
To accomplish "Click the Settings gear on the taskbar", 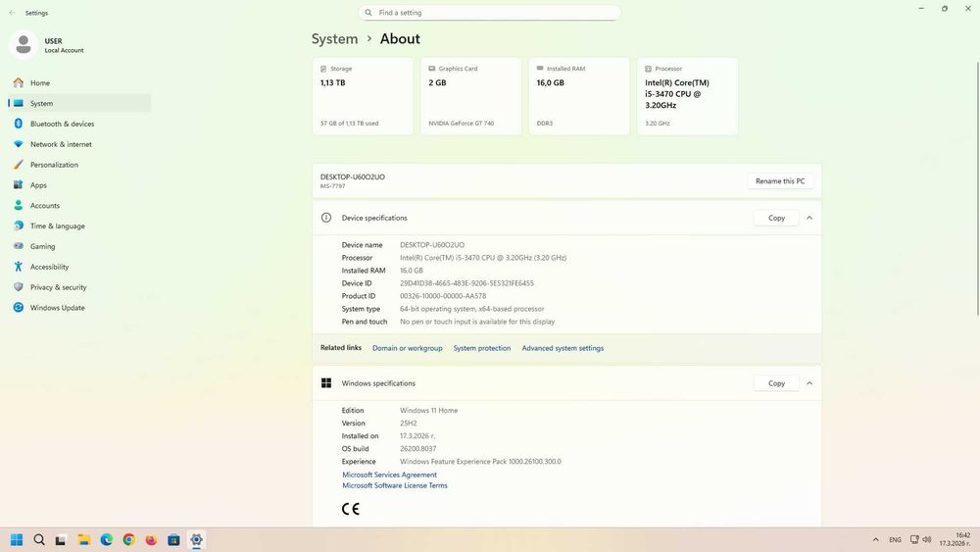I will coord(196,539).
